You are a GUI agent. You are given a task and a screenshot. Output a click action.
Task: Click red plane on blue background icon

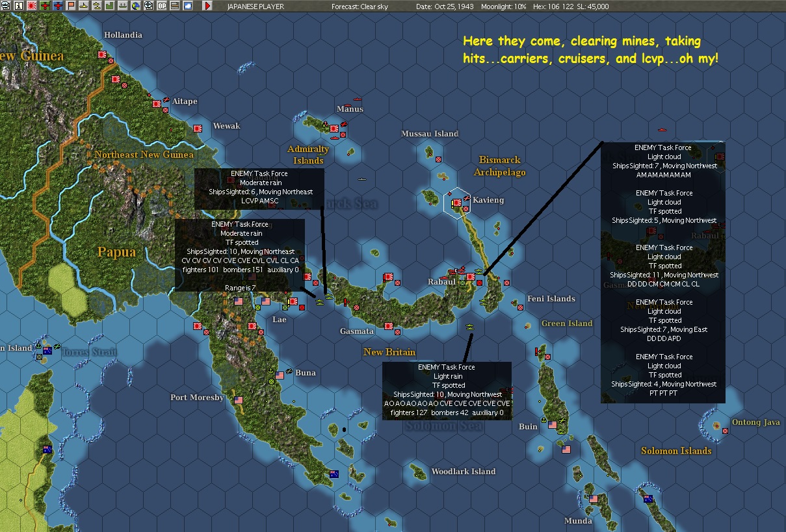click(58, 5)
